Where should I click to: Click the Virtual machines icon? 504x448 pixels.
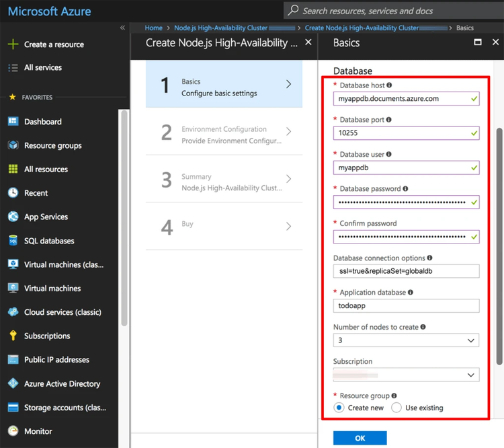[x=13, y=288]
